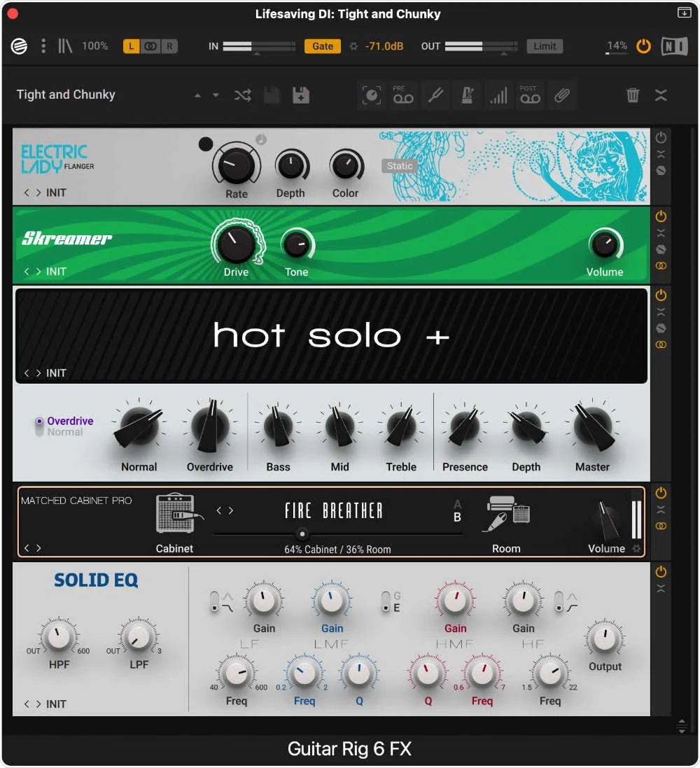Click Skreamer stereo link icon
Viewport: 700px width, 768px height.
(x=661, y=266)
